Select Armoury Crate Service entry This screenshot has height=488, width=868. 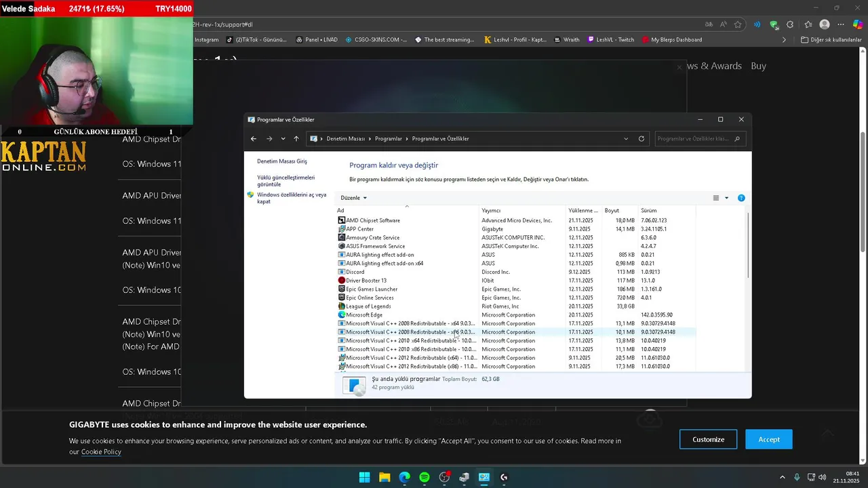coord(516,238)
